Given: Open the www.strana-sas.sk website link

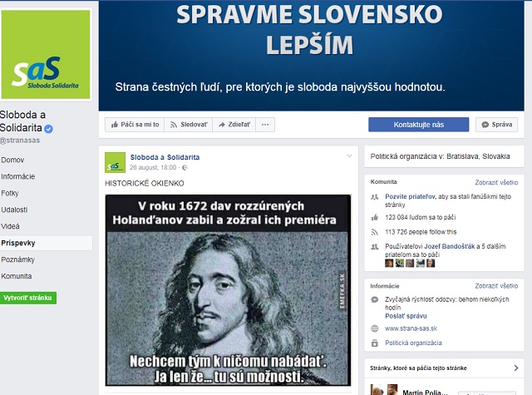Looking at the screenshot, I should pos(411,328).
